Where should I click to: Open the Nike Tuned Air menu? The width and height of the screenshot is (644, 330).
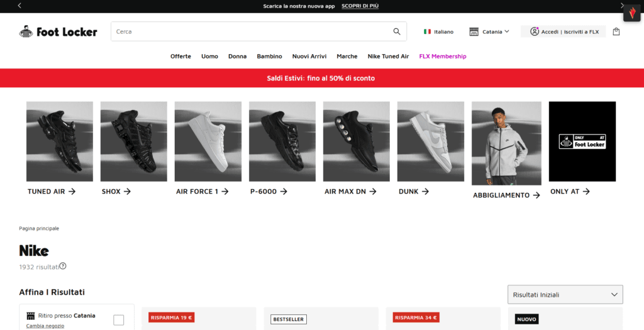[388, 56]
